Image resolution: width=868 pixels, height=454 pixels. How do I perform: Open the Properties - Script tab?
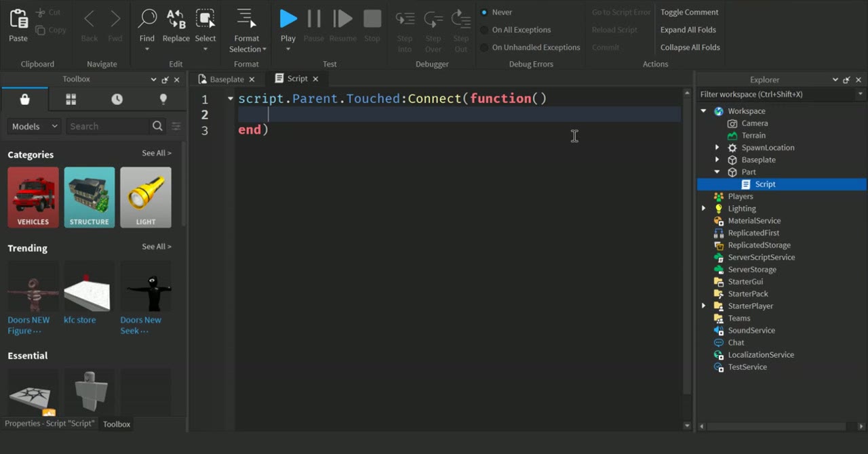pos(50,424)
